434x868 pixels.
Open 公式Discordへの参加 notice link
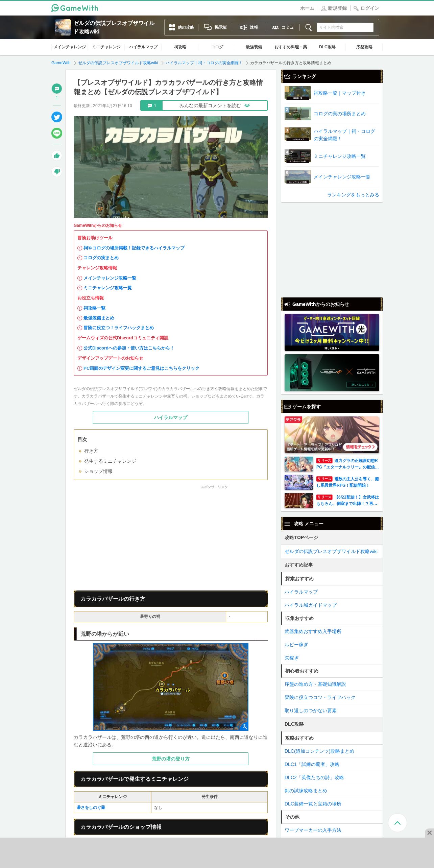[x=128, y=348]
